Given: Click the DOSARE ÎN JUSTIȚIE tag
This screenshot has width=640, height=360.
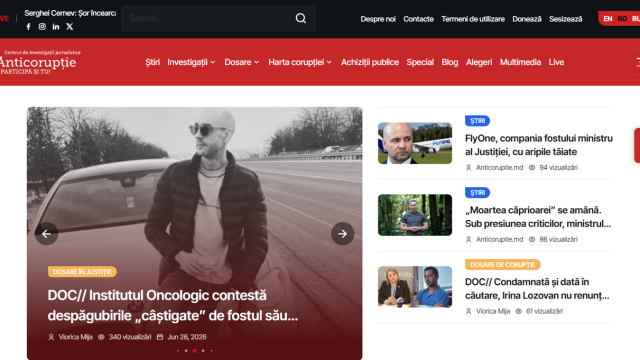Looking at the screenshot, I should coord(82,272).
